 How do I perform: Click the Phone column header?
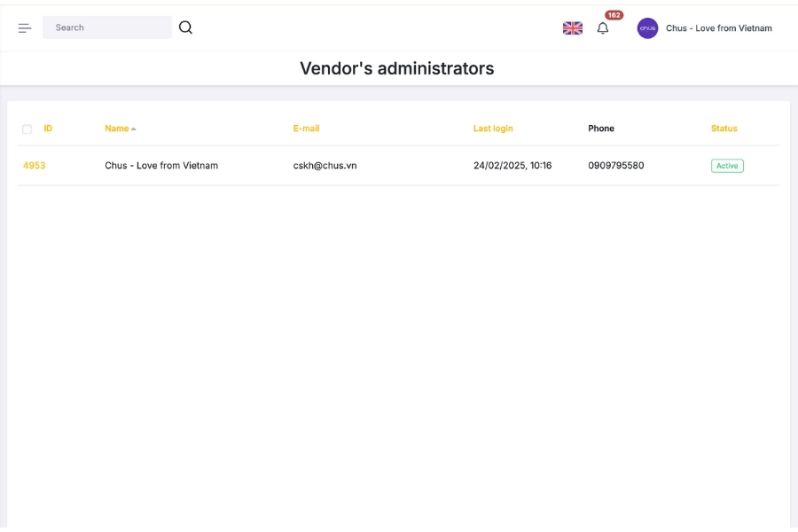tap(601, 129)
